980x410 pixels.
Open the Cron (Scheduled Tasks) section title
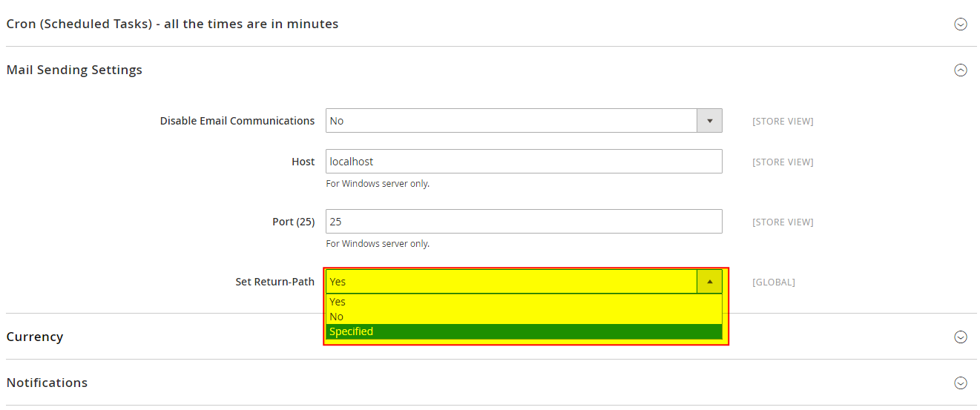[172, 24]
